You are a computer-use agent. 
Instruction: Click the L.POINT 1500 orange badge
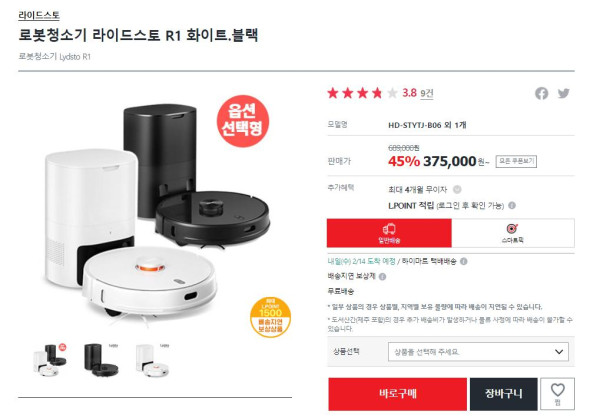point(270,317)
